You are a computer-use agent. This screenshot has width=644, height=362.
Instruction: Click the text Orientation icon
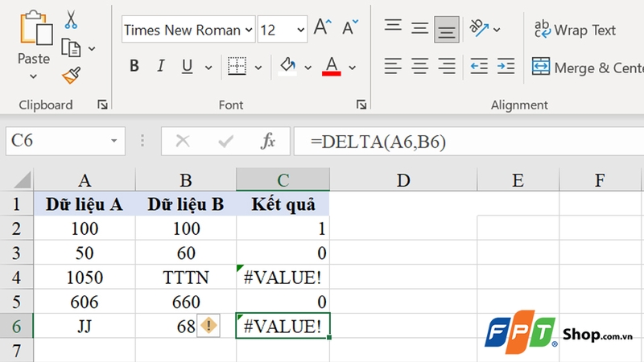coord(479,29)
